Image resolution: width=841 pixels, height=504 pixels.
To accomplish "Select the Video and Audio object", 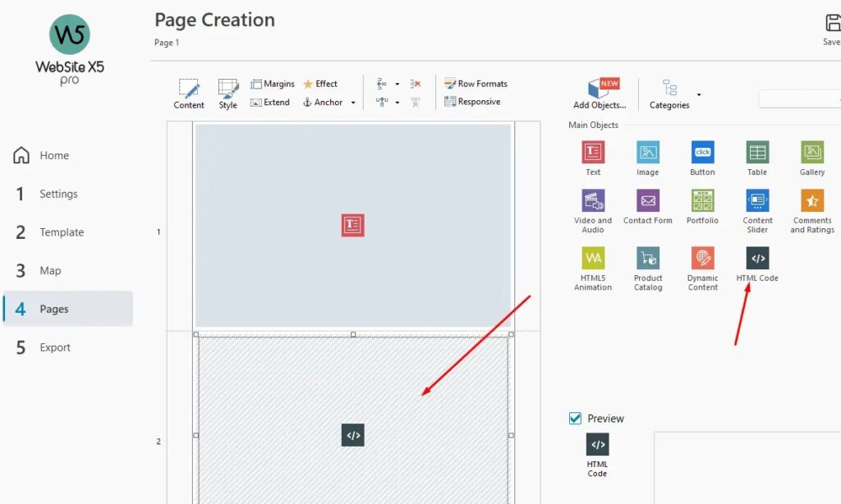I will pyautogui.click(x=593, y=211).
